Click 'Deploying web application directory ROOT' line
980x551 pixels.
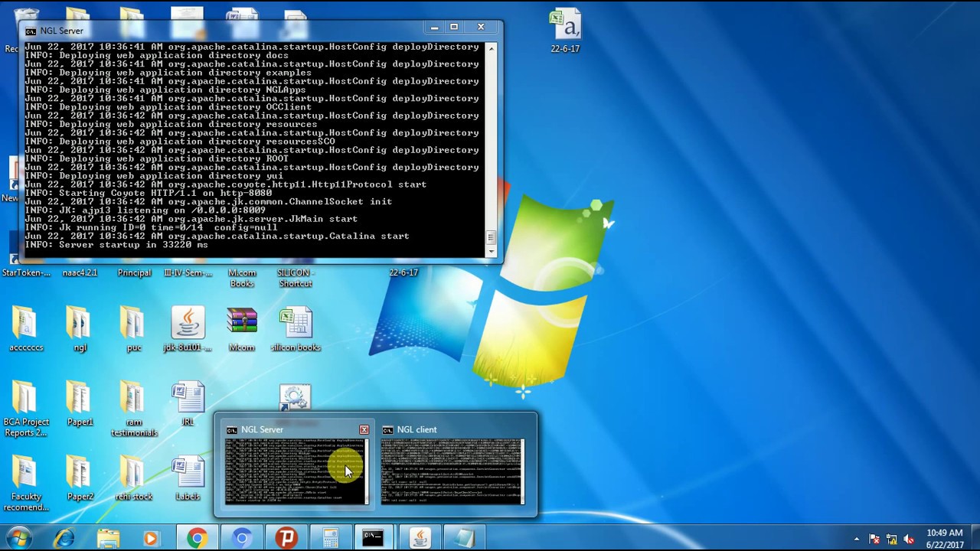[157, 159]
